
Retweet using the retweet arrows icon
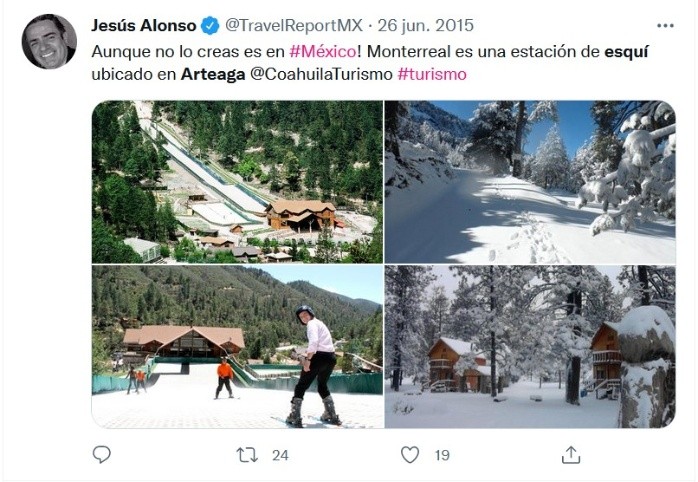click(x=247, y=455)
